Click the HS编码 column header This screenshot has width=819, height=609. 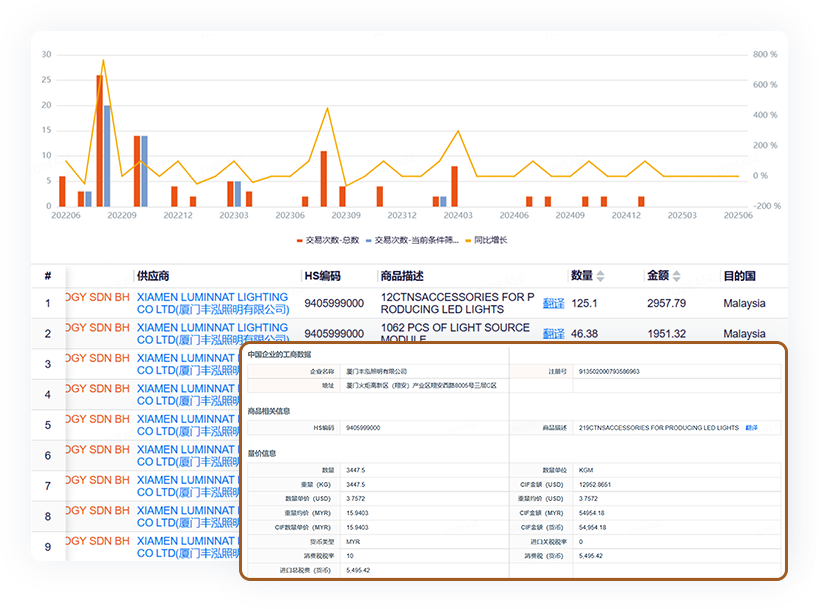tap(322, 276)
